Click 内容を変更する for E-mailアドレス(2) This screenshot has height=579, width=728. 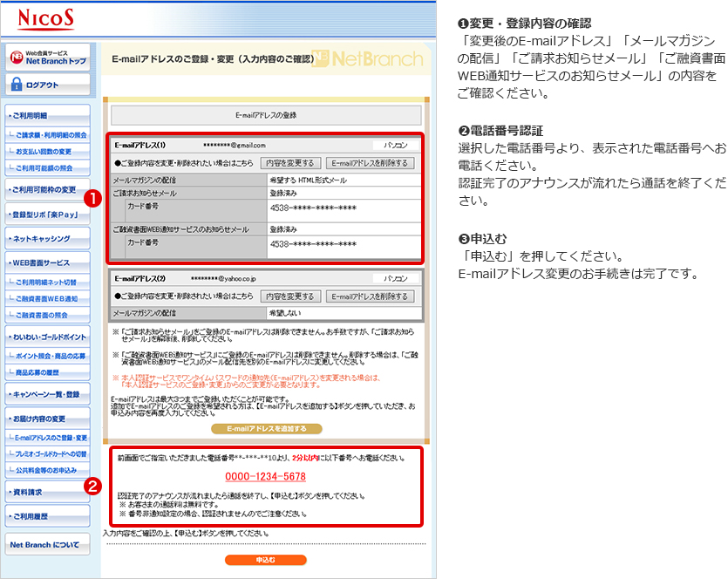pyautogui.click(x=290, y=296)
